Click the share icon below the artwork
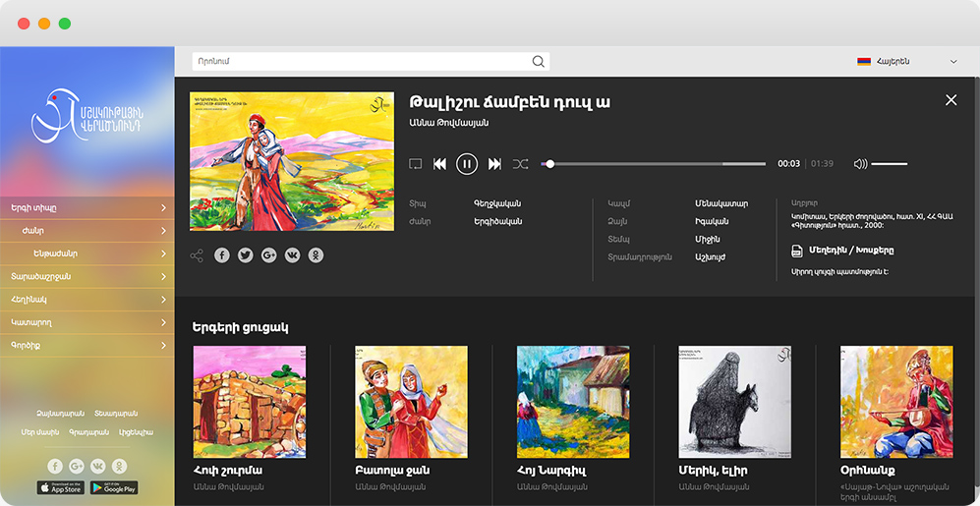980x506 pixels. [x=197, y=255]
